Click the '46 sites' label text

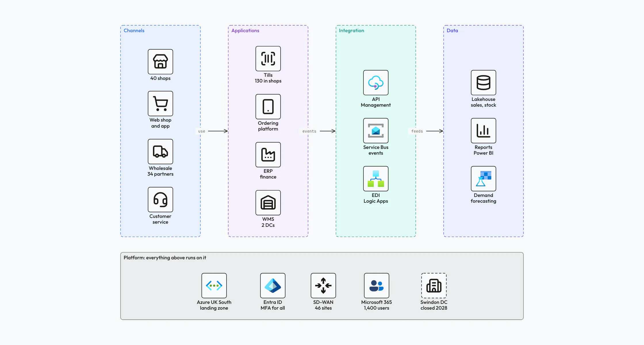323,308
